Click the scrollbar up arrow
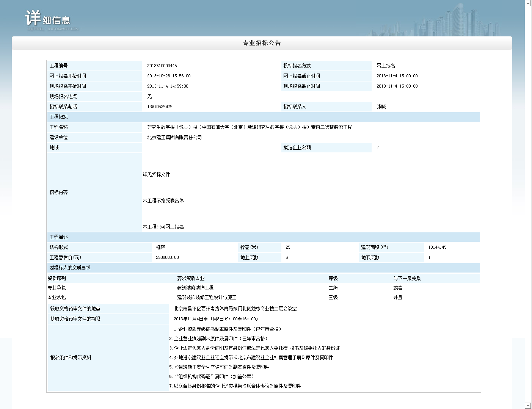 coord(528,3)
